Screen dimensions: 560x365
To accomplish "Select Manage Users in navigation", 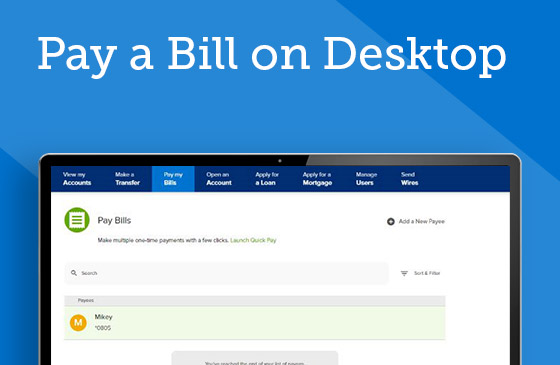I will 366,179.
